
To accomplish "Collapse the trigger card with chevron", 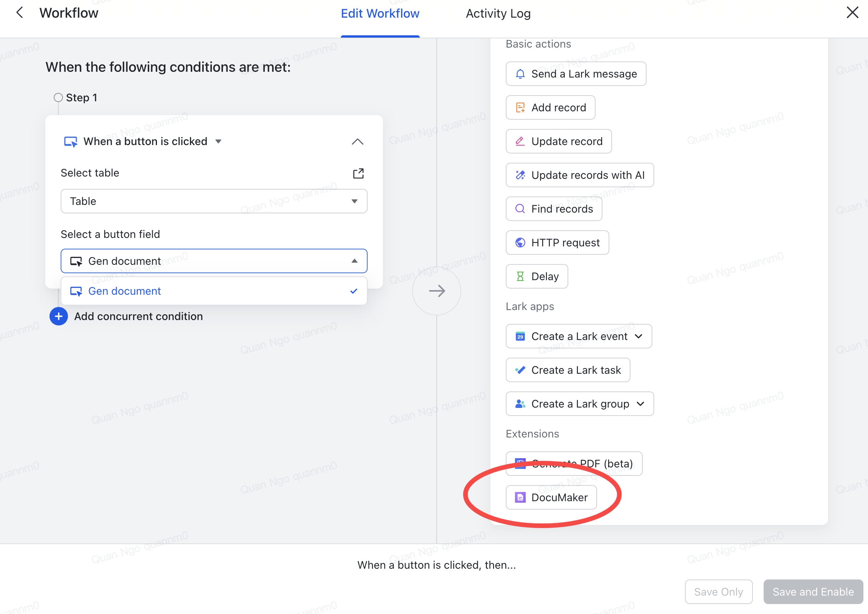I will point(357,142).
